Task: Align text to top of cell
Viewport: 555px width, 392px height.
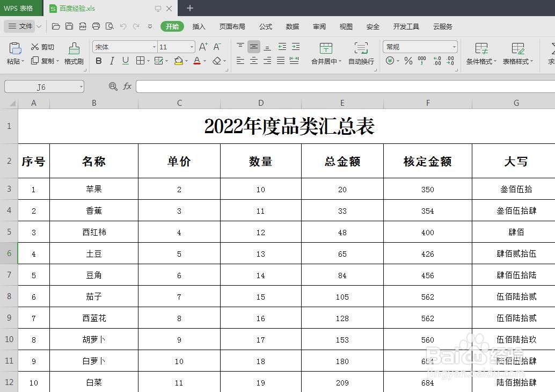Action: pos(240,46)
